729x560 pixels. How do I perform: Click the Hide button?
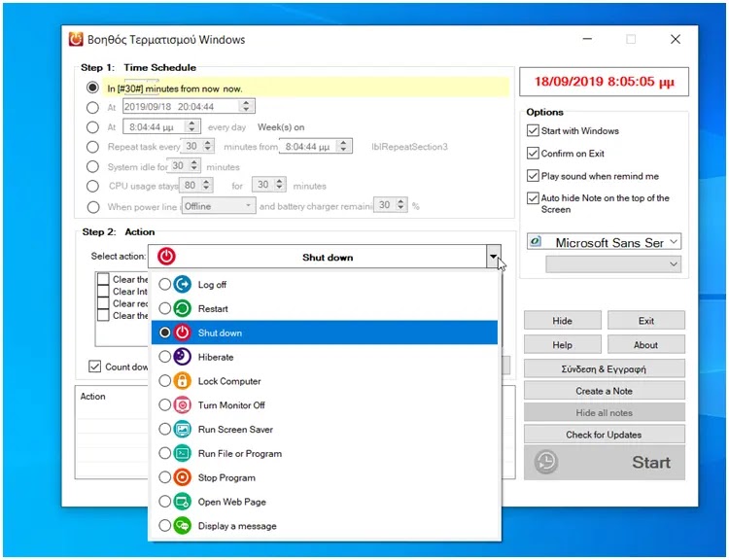coord(562,321)
